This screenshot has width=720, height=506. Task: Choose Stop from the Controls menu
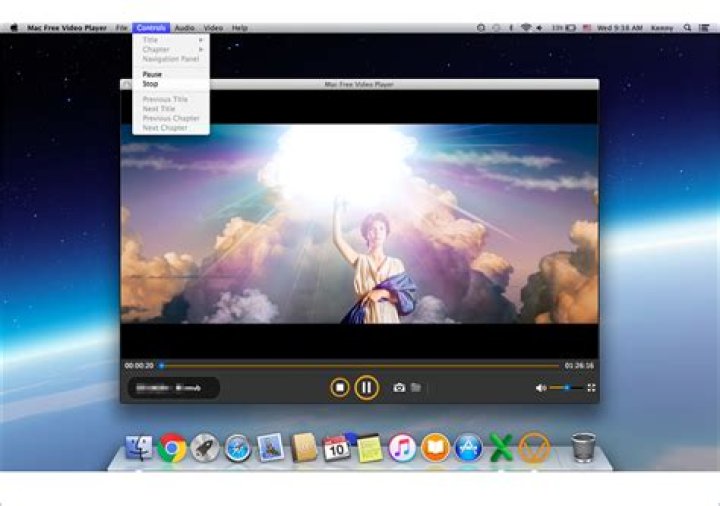(171, 84)
